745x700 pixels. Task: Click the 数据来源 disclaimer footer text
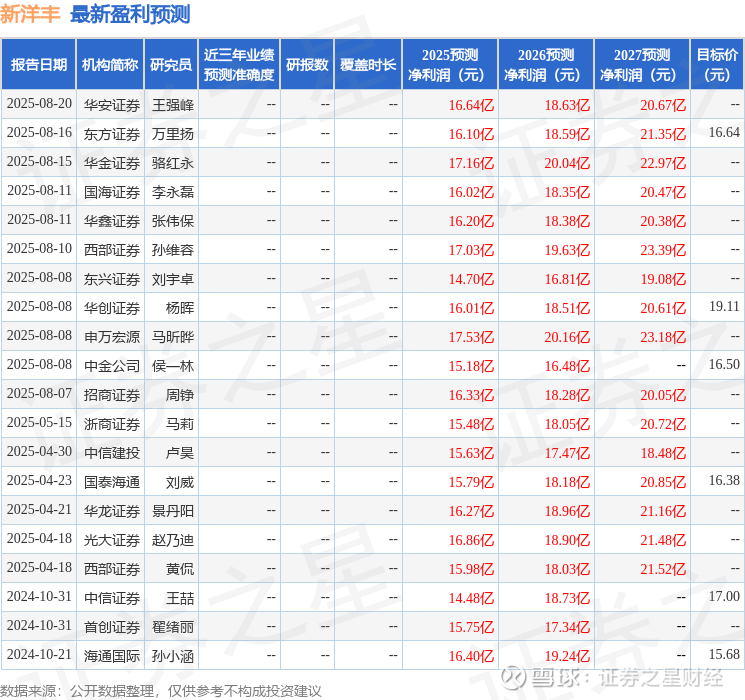click(x=161, y=691)
